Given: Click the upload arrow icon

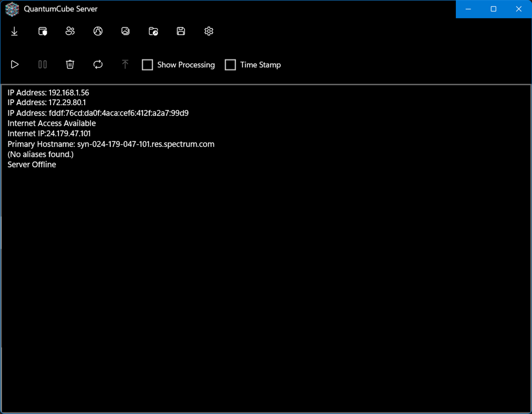Looking at the screenshot, I should coord(125,64).
